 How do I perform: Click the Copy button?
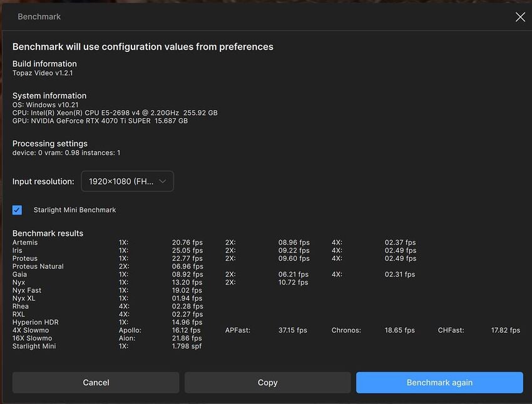coord(267,382)
